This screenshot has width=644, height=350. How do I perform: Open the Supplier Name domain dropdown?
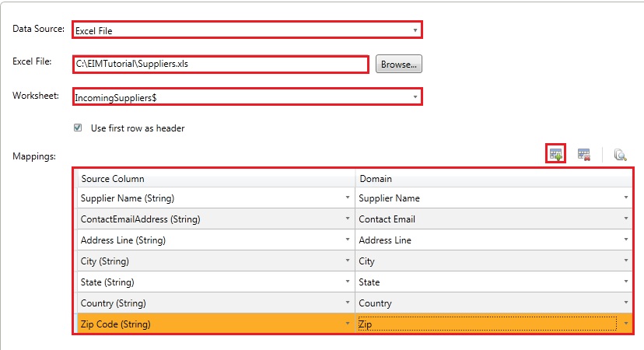(x=625, y=198)
